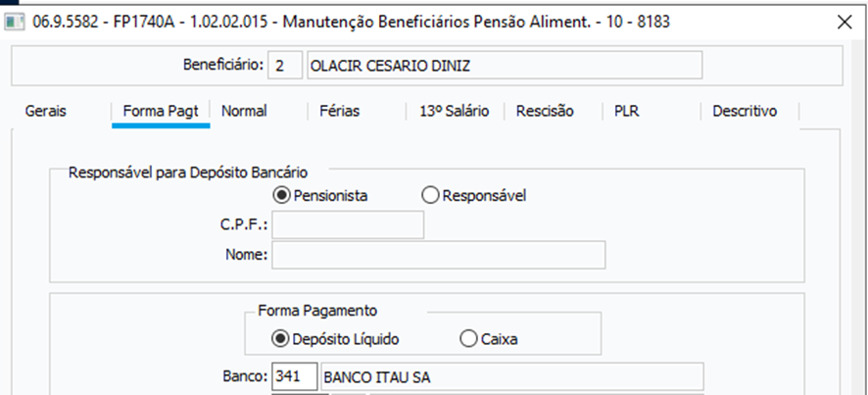Select Depósito Líquido payment option
Viewport: 868px width, 395px height.
(x=282, y=339)
